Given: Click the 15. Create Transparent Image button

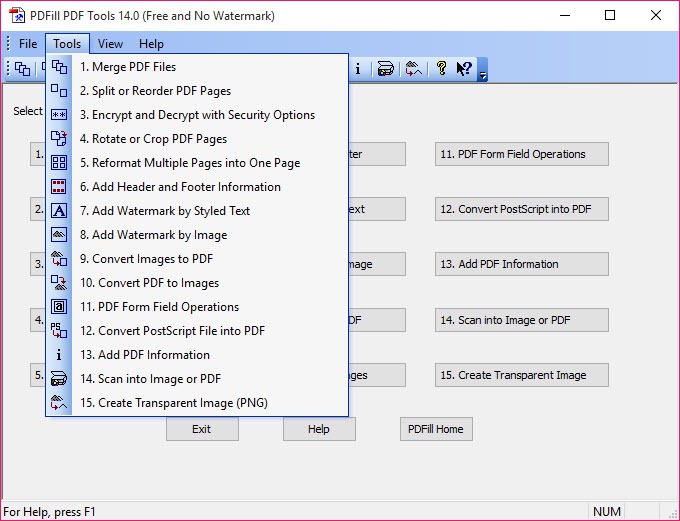Looking at the screenshot, I should 522,375.
